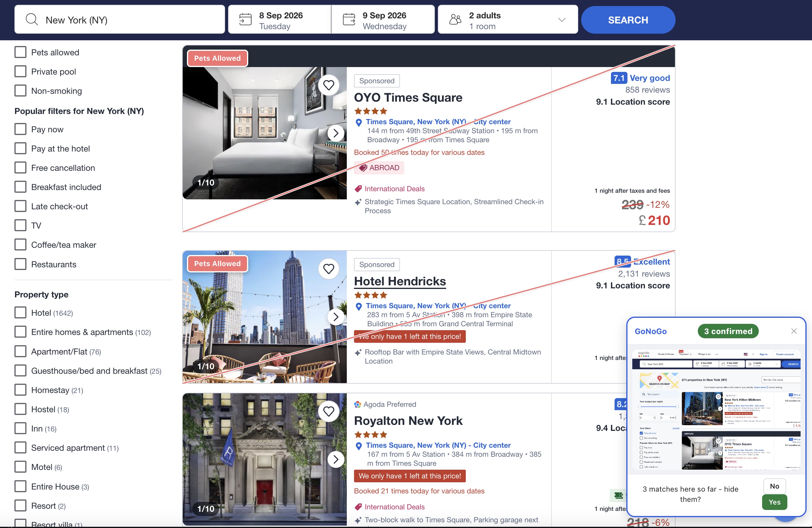This screenshot has width=812, height=528.
Task: Save Hotel Hendricks with the heart icon
Action: (x=328, y=269)
